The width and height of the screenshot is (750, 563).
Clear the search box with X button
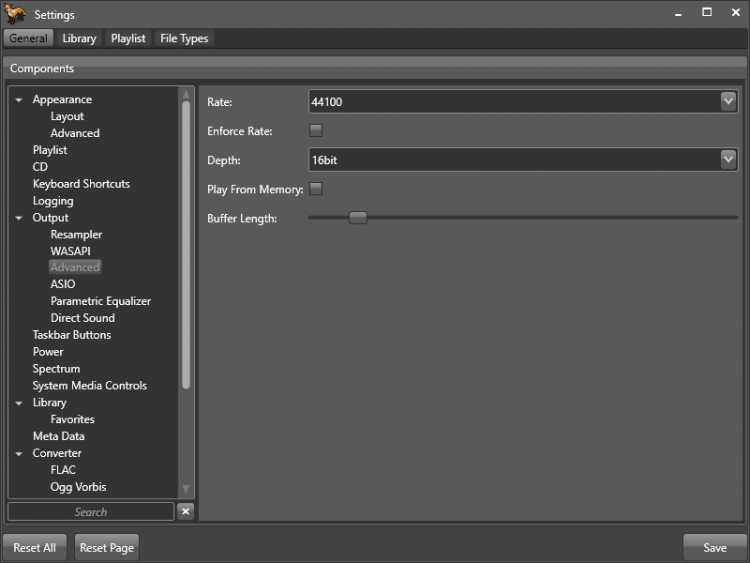[x=186, y=511]
